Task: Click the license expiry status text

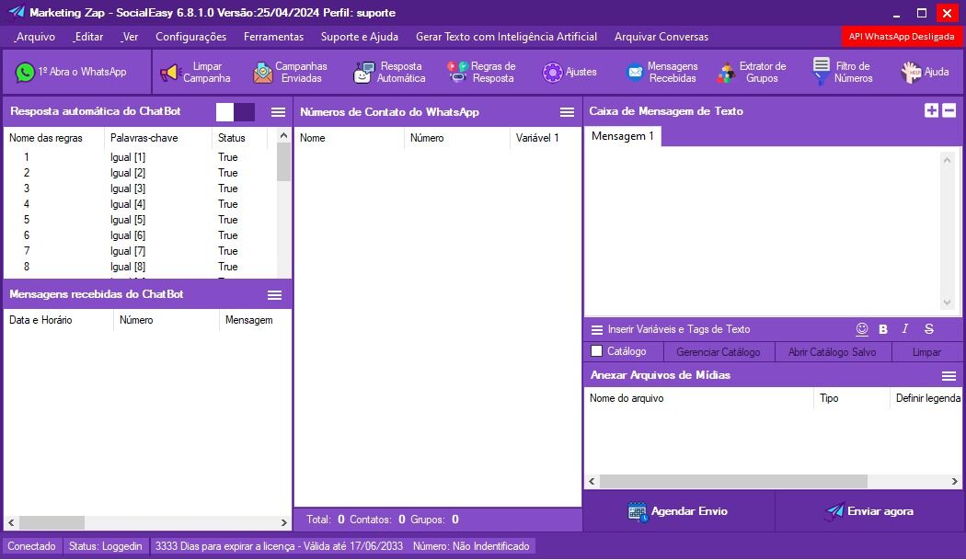Action: tap(279, 546)
